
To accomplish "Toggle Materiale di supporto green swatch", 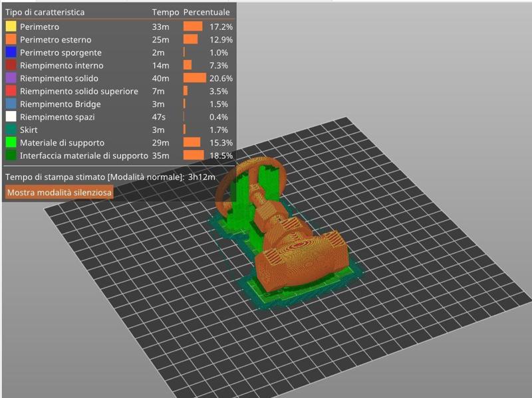I will [x=11, y=142].
